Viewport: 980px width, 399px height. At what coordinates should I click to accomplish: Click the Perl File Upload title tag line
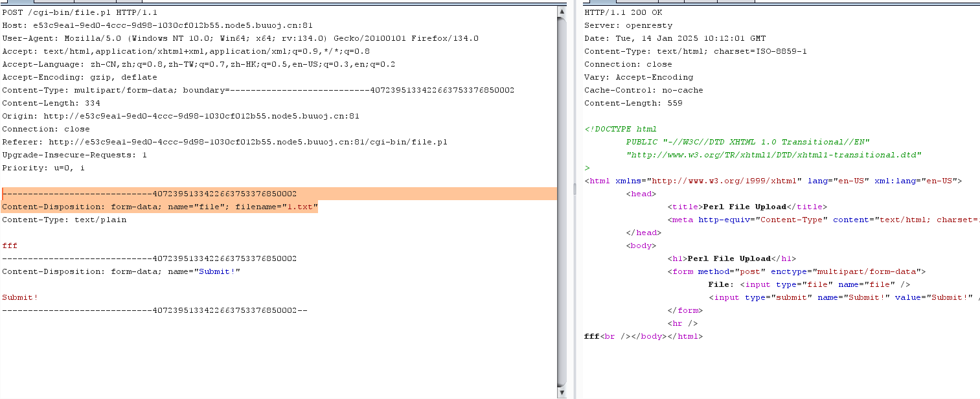click(747, 207)
